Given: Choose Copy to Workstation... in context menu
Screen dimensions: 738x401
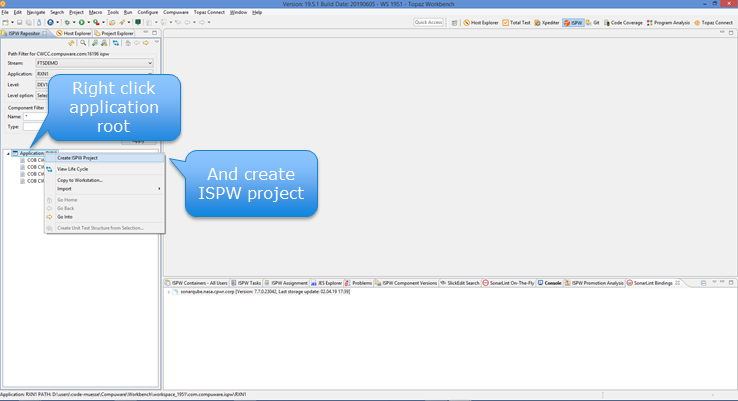Looking at the screenshot, I should tap(104, 180).
